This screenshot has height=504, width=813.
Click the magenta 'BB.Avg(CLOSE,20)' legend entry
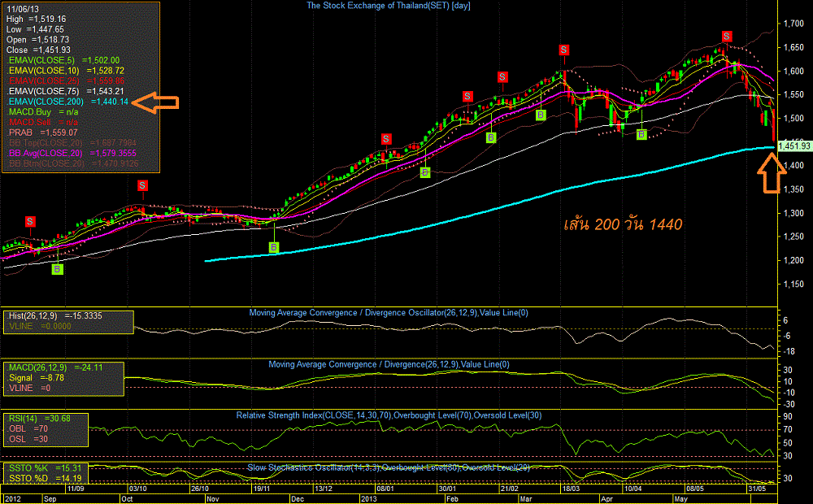[72, 154]
